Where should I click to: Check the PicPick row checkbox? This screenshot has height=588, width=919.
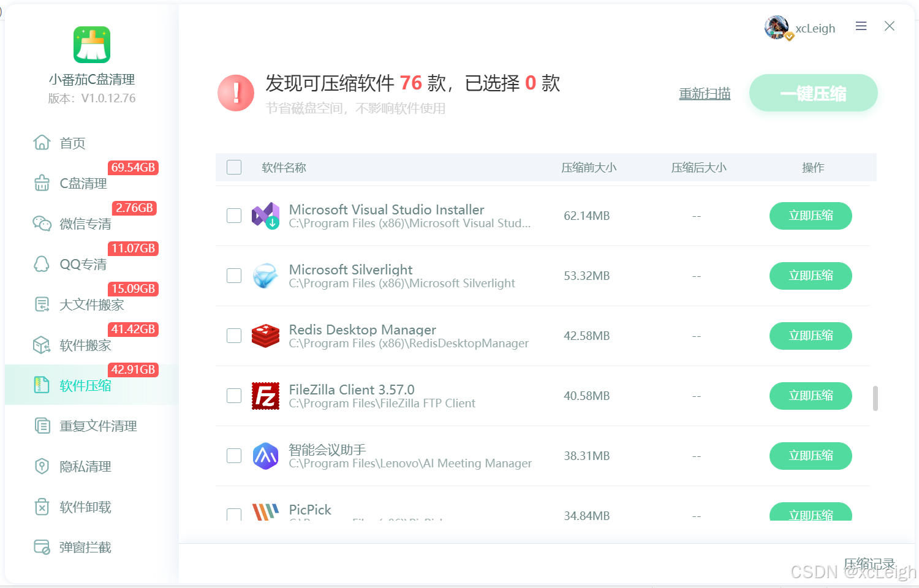[x=234, y=514]
